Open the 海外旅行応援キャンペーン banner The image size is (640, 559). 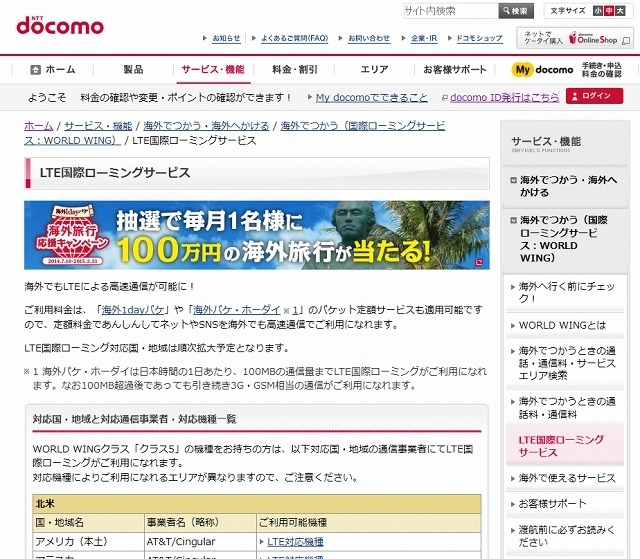[257, 235]
